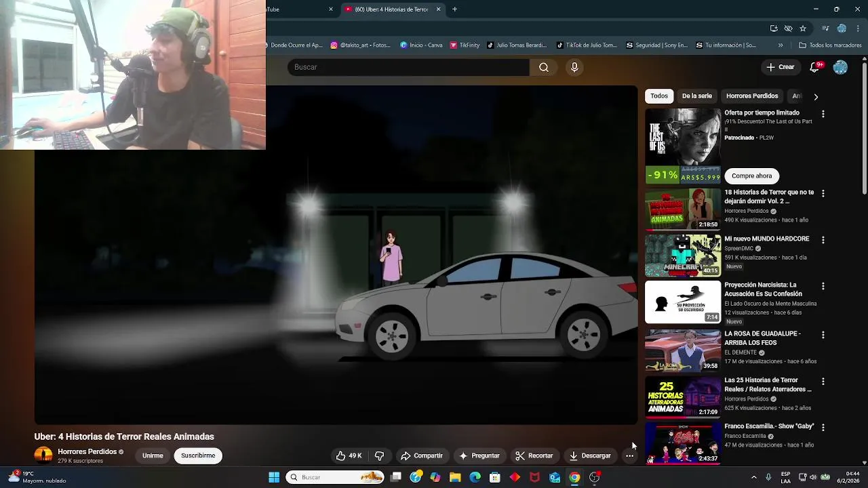The height and width of the screenshot is (488, 868).
Task: Click 'Recortar' button
Action: 534,455
